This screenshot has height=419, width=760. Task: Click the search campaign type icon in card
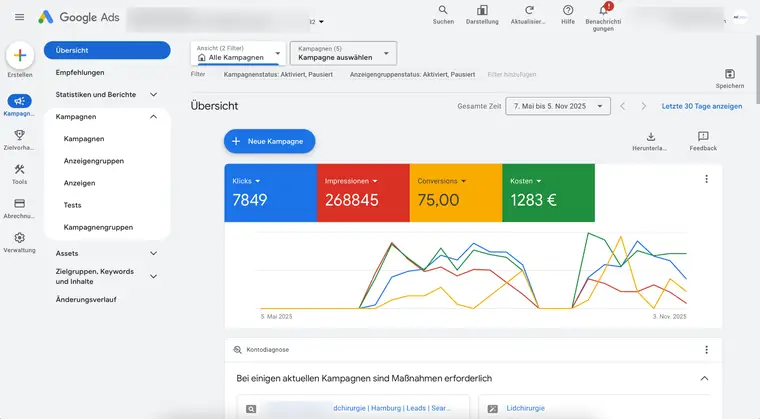point(251,409)
